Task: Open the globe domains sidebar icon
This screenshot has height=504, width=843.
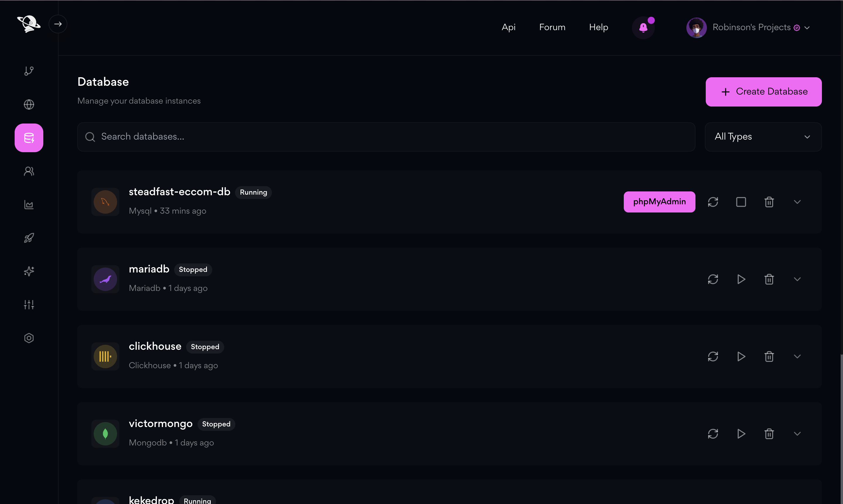Action: tap(29, 104)
